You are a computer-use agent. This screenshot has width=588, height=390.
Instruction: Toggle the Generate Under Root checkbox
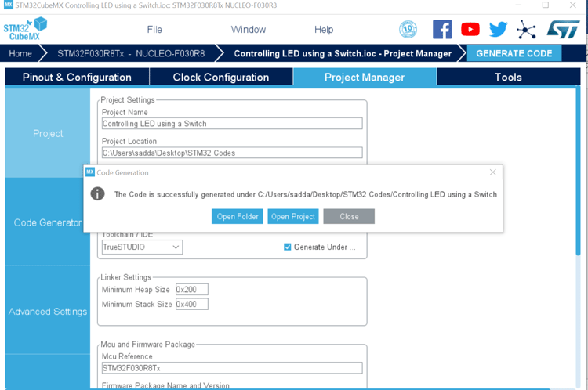(x=287, y=247)
